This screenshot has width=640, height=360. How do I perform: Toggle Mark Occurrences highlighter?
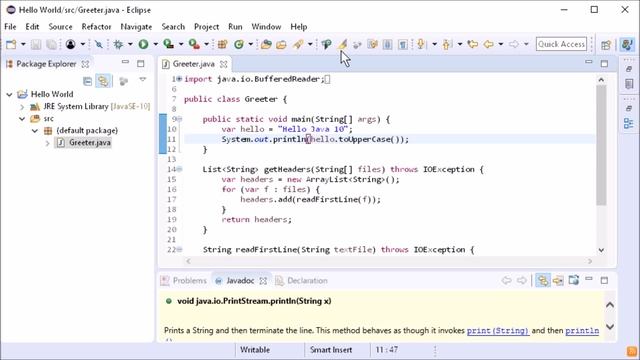point(342,44)
